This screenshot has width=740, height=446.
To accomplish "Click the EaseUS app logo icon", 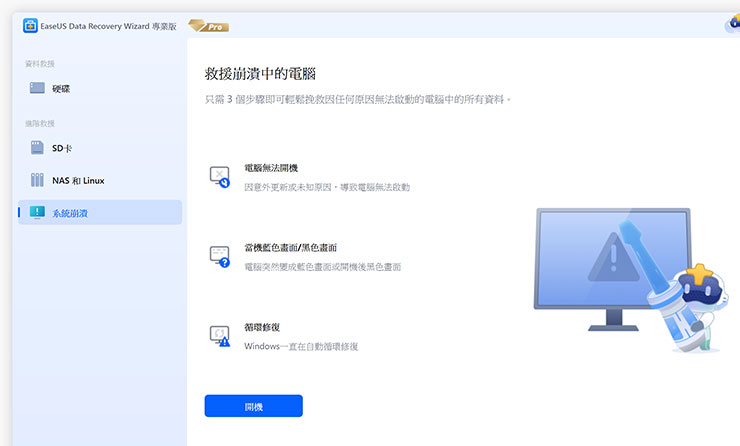I will coord(30,26).
